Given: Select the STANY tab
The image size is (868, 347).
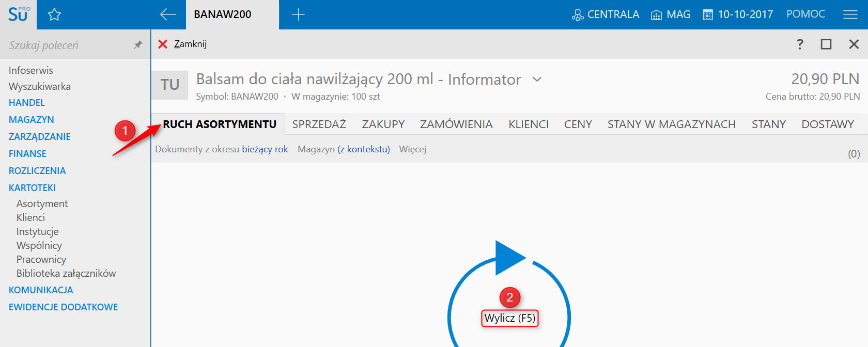Looking at the screenshot, I should pos(769,124).
